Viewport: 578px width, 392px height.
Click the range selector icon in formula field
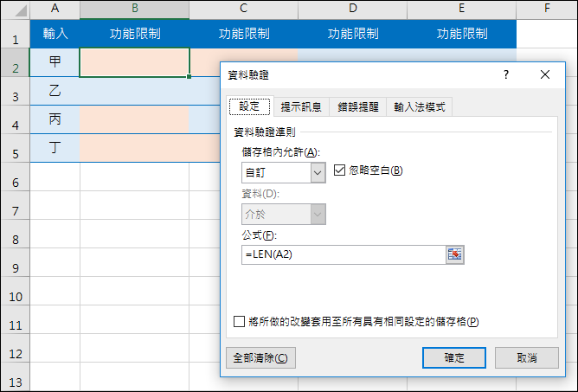[x=454, y=254]
